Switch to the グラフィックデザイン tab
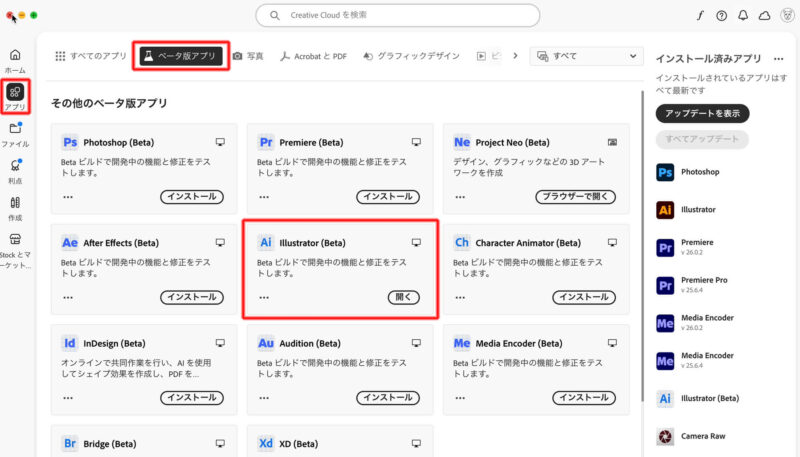This screenshot has height=457, width=800. point(411,56)
